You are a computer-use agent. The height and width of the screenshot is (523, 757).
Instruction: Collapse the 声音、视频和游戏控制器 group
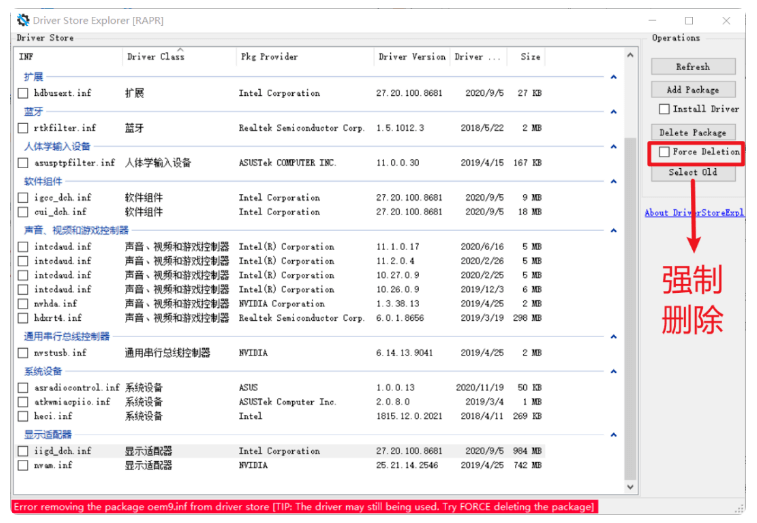point(614,231)
